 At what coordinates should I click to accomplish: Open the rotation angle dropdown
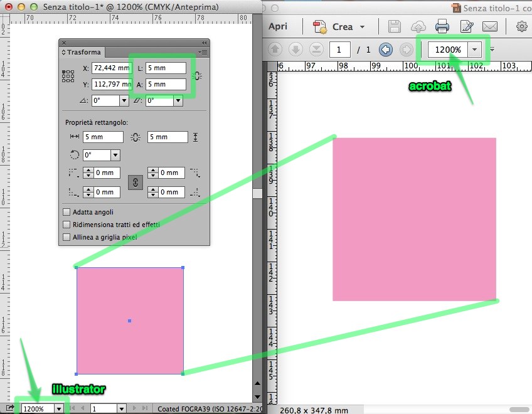124,100
